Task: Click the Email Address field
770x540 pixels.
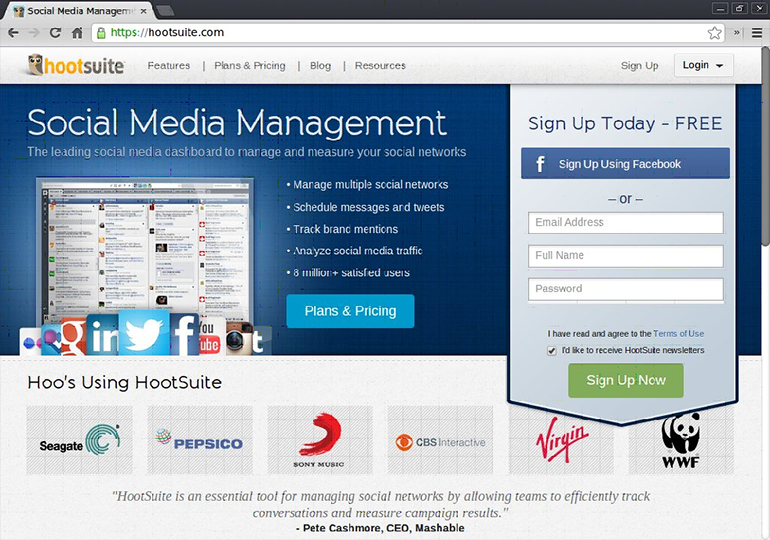Action: 625,223
